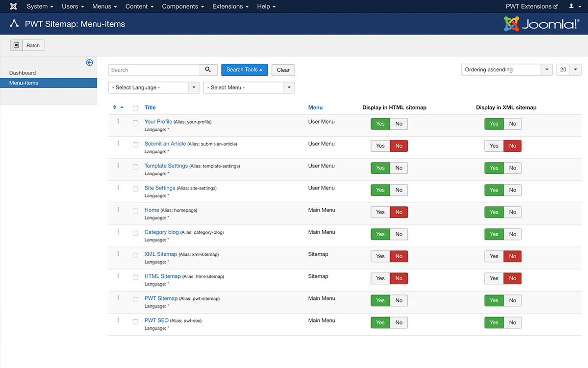Open the Select Menu filter dropdown
Screen dimensions: 588x368
point(249,88)
